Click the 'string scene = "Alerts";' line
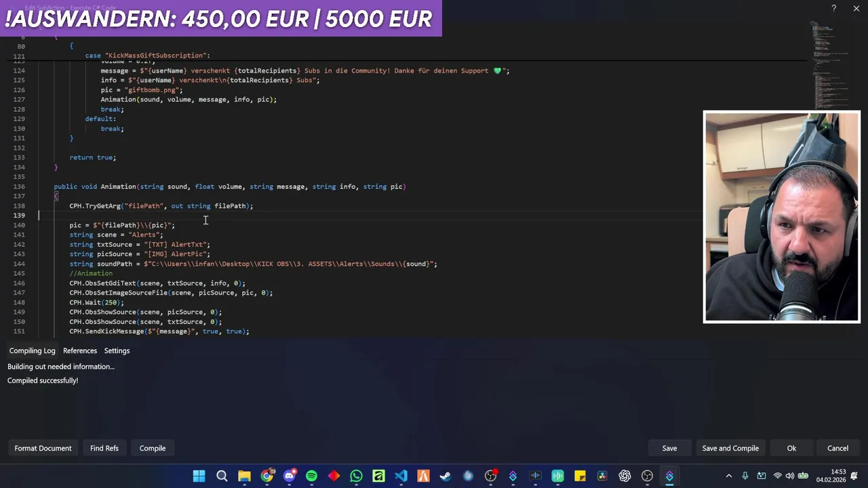Image resolution: width=868 pixels, height=488 pixels. (x=116, y=235)
